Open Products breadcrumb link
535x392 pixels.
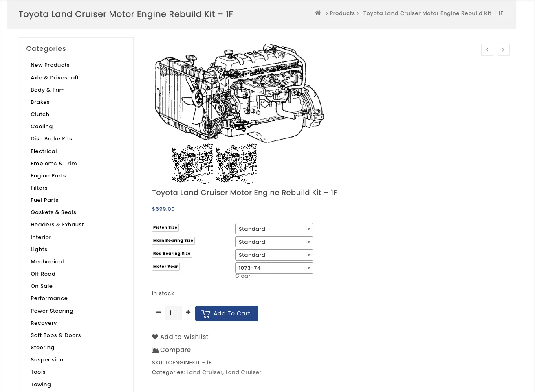[342, 13]
